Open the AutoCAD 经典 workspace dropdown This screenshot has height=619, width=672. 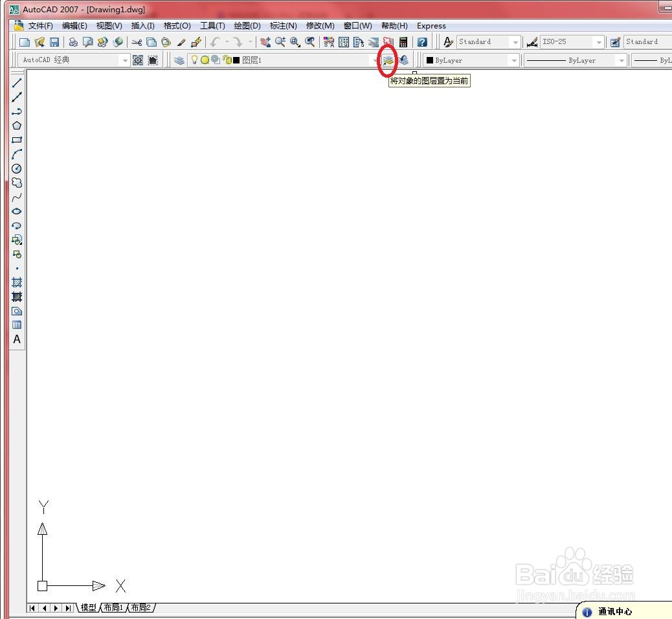click(125, 60)
